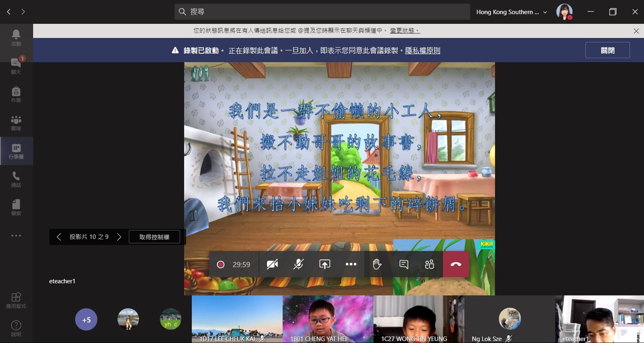Toggle the camera on or off

click(272, 264)
